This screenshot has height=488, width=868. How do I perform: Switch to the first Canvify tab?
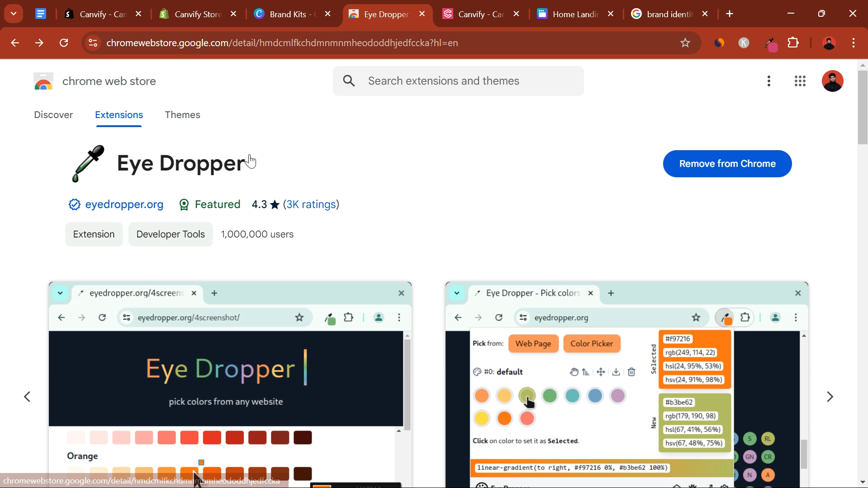(102, 14)
